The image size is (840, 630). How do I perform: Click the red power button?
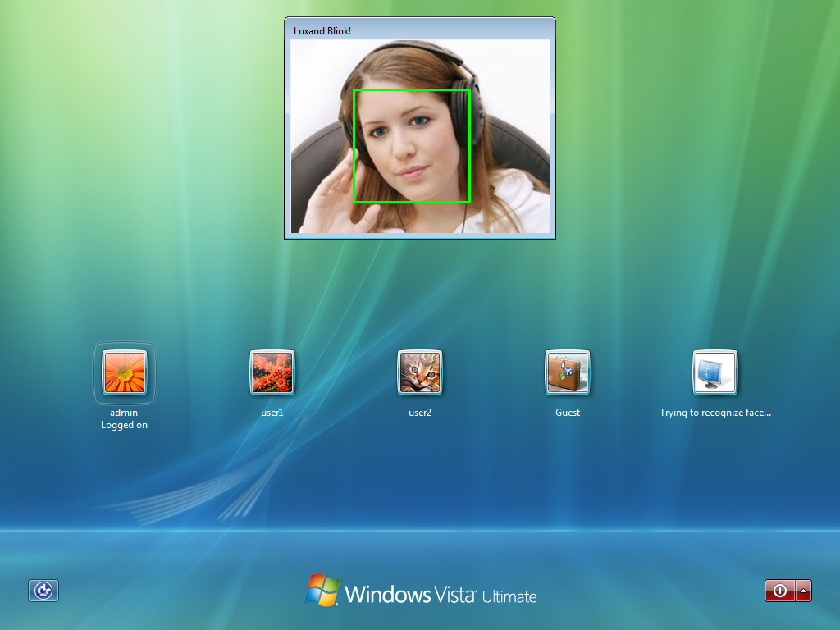[x=778, y=591]
